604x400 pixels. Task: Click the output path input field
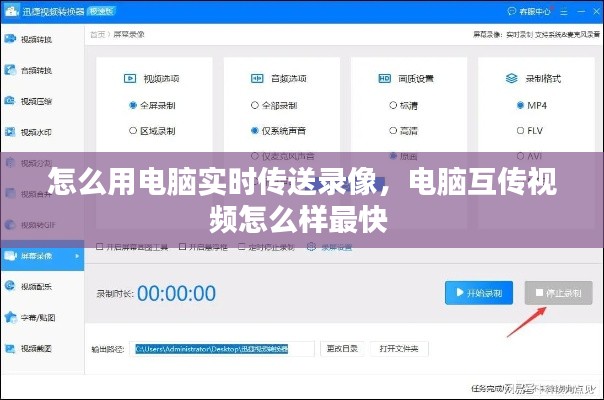pos(222,349)
